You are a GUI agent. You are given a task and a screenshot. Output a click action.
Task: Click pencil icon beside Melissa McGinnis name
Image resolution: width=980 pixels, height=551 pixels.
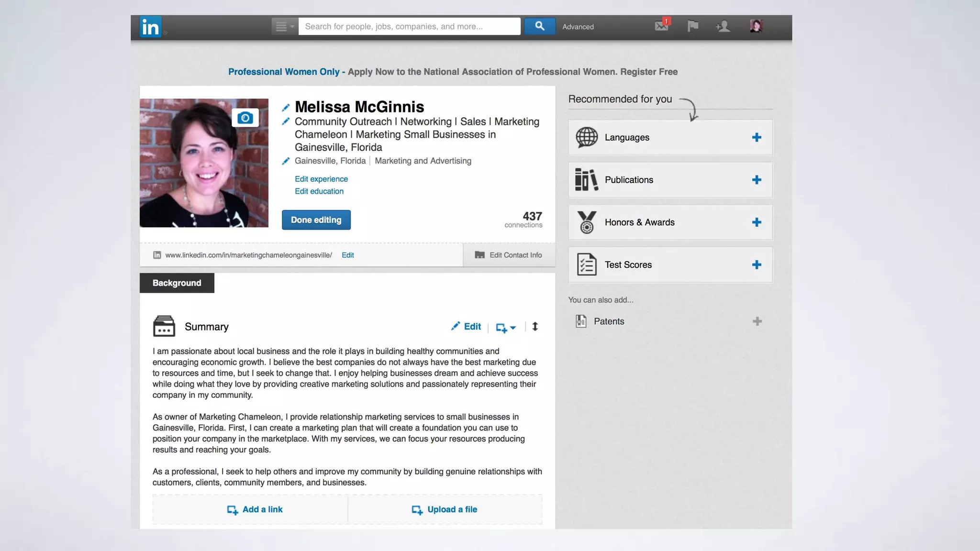click(x=286, y=108)
